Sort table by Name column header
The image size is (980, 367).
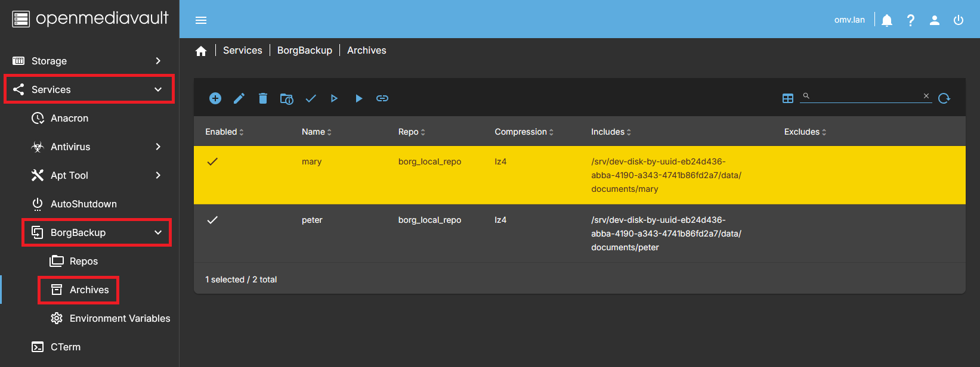click(x=314, y=132)
